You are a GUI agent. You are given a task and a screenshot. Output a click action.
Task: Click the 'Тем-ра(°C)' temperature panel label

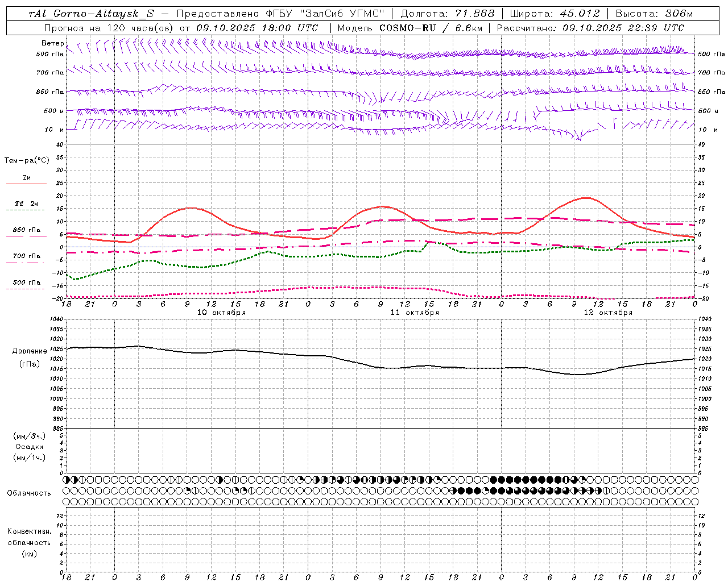coord(27,161)
